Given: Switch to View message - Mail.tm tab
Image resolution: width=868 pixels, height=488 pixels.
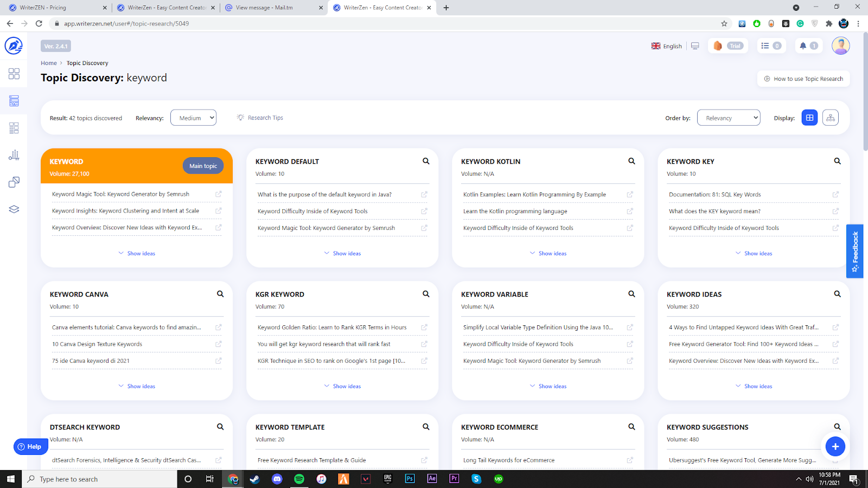Looking at the screenshot, I should pyautogui.click(x=273, y=8).
